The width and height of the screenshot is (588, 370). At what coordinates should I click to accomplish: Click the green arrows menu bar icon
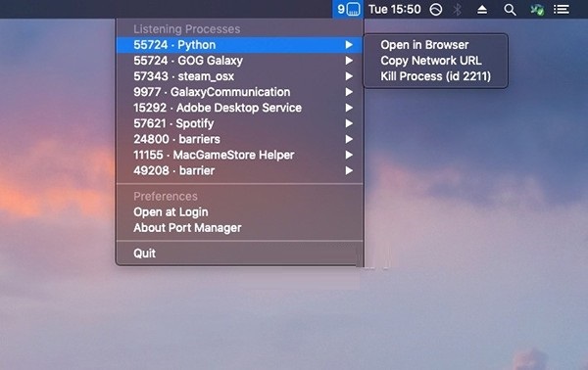[537, 10]
